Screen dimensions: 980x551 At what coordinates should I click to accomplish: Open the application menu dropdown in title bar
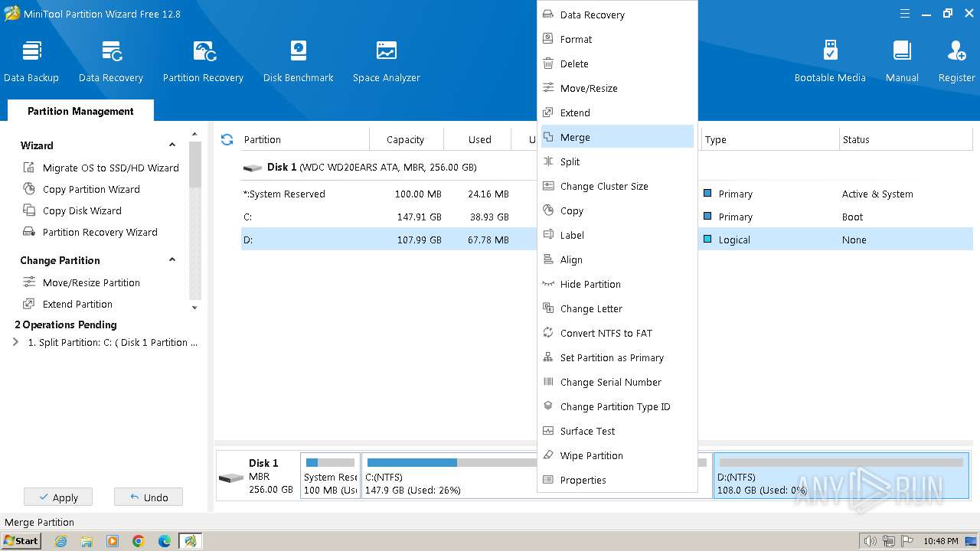[905, 13]
